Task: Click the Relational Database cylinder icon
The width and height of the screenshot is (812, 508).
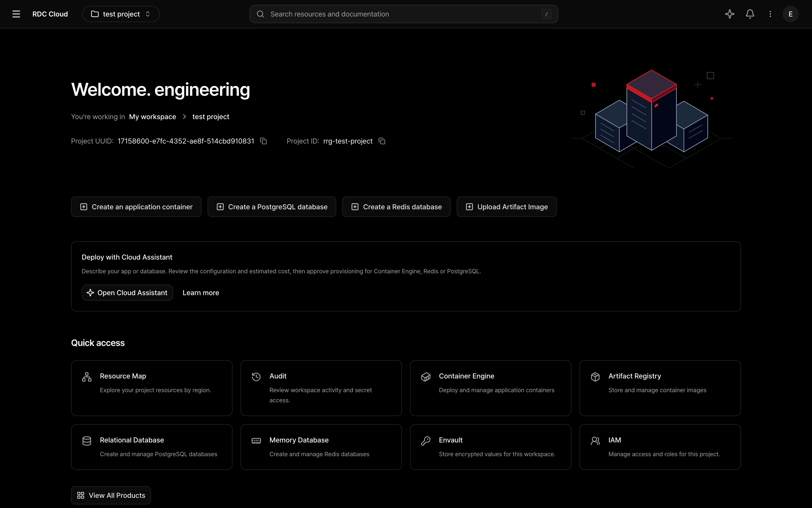Action: [x=87, y=441]
